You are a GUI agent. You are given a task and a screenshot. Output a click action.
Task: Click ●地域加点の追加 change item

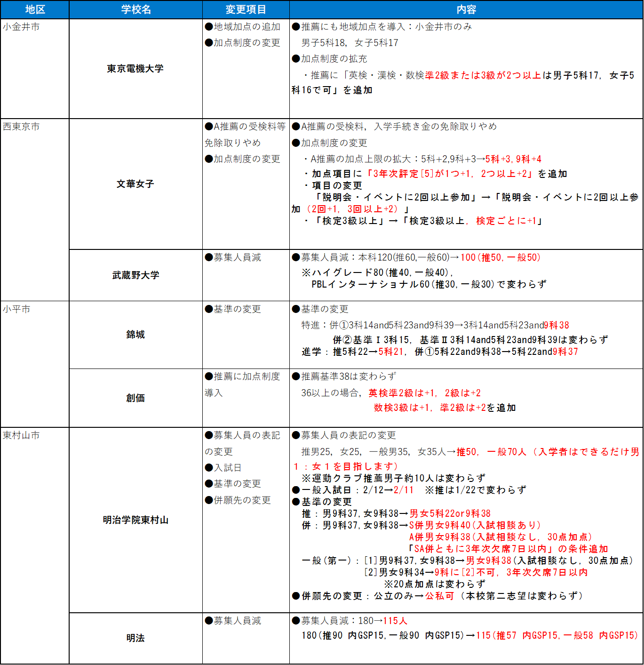point(243,27)
